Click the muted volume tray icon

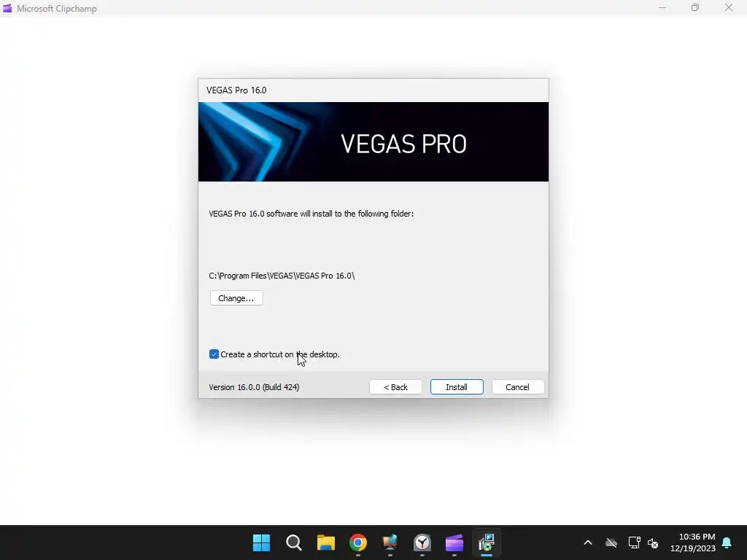point(653,542)
